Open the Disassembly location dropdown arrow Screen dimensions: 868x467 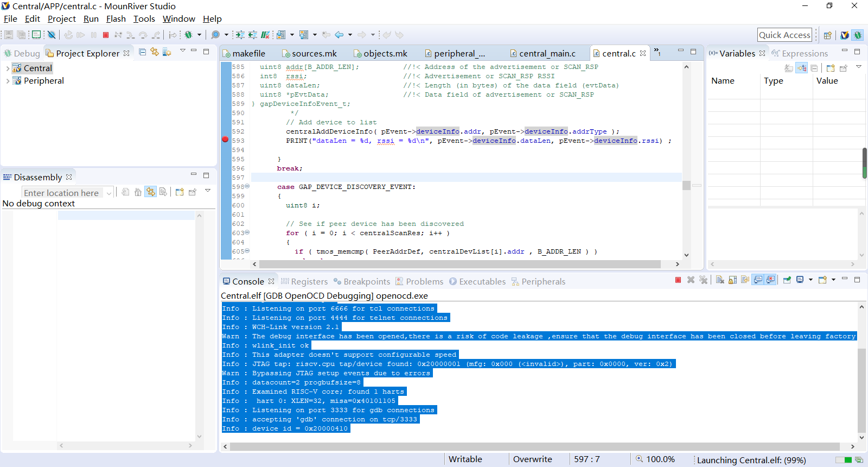[x=109, y=193]
